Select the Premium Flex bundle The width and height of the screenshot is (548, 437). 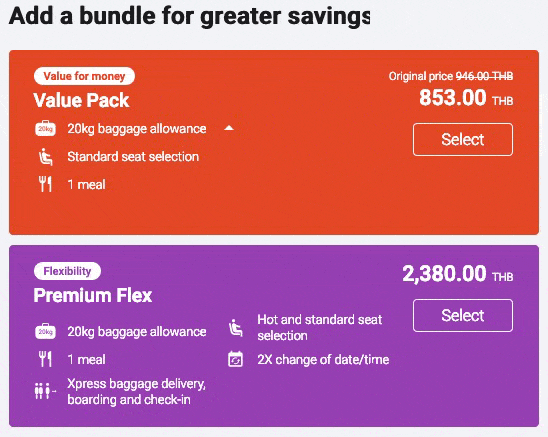pyautogui.click(x=463, y=315)
